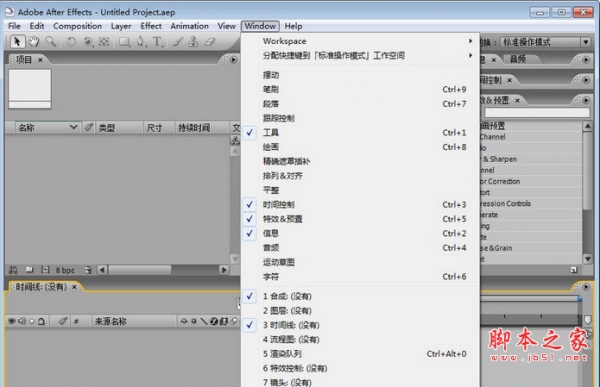The image size is (600, 387).
Task: Choose 音频 (Ctrl+4) from Window menu
Action: click(361, 248)
